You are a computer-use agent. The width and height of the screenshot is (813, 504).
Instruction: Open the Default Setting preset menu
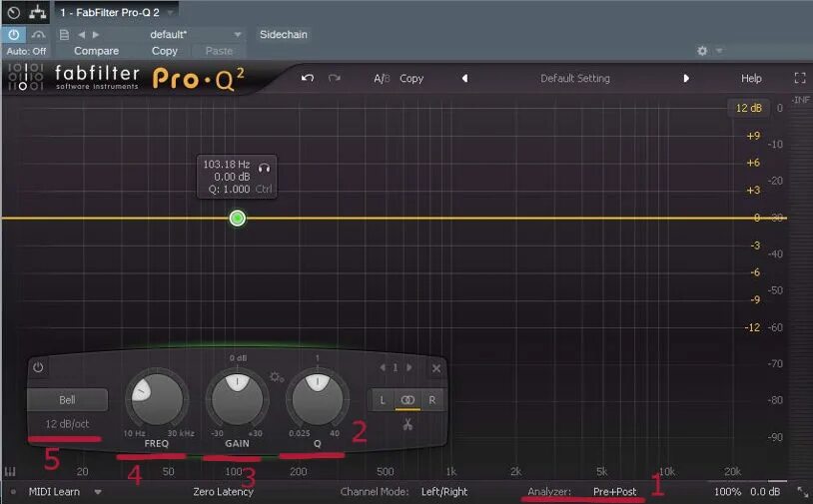[575, 78]
